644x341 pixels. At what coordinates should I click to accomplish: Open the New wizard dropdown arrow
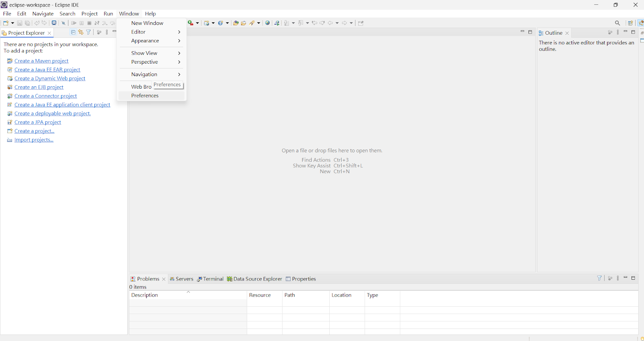[12, 23]
